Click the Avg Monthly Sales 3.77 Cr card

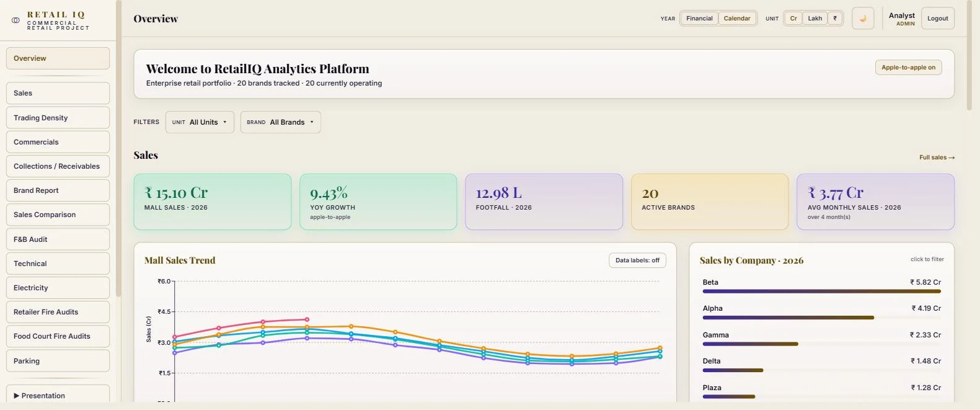coord(875,202)
